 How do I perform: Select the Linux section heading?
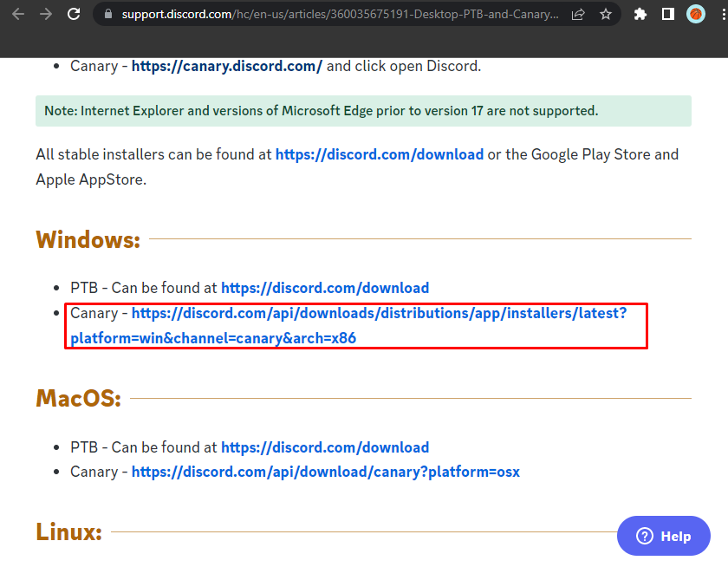[68, 531]
